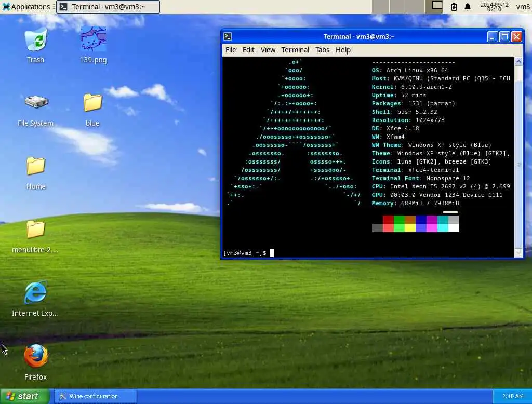Screen dimensions: 532x404
Task: Click the bright cyan color block
Action: coord(443,228)
